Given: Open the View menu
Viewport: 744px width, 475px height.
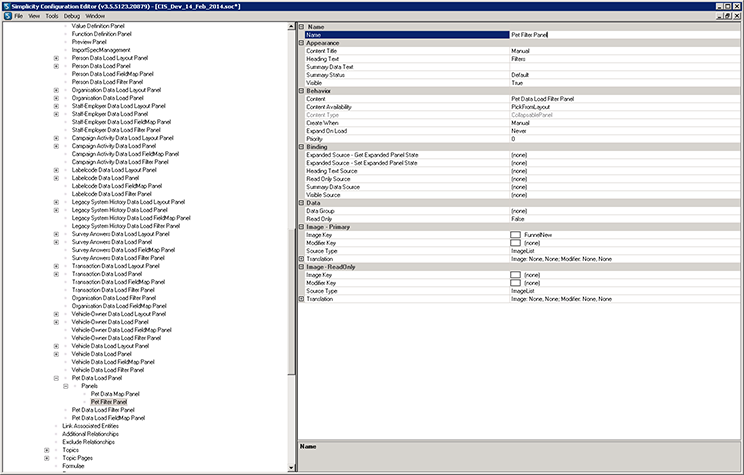Looking at the screenshot, I should [x=34, y=16].
